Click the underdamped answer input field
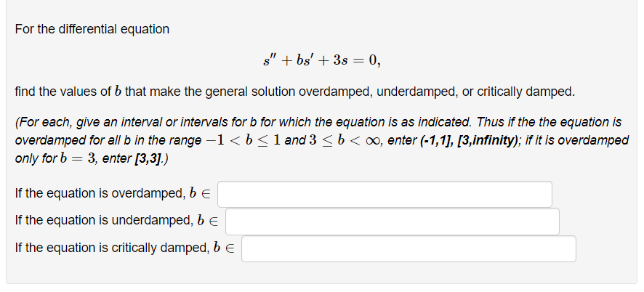The width and height of the screenshot is (644, 292). (x=393, y=222)
